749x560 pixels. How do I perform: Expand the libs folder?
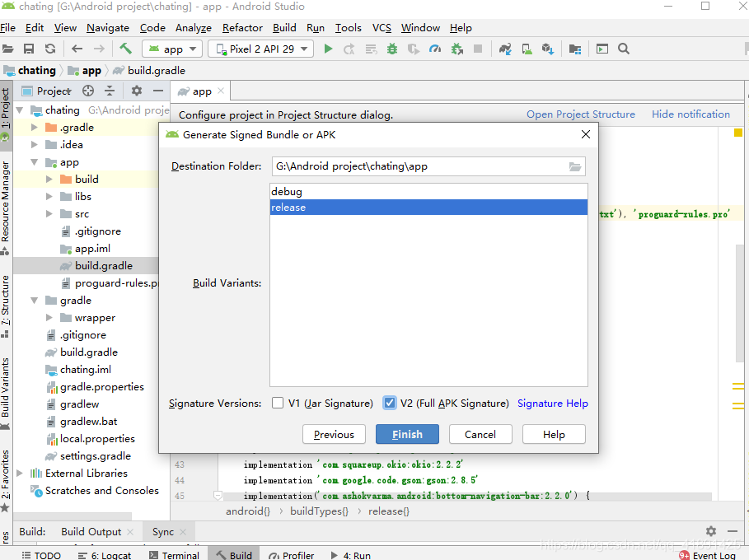pos(49,196)
